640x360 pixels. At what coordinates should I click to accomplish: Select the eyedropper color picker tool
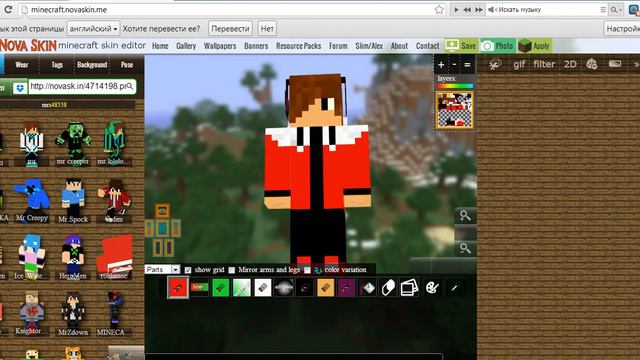[x=454, y=288]
